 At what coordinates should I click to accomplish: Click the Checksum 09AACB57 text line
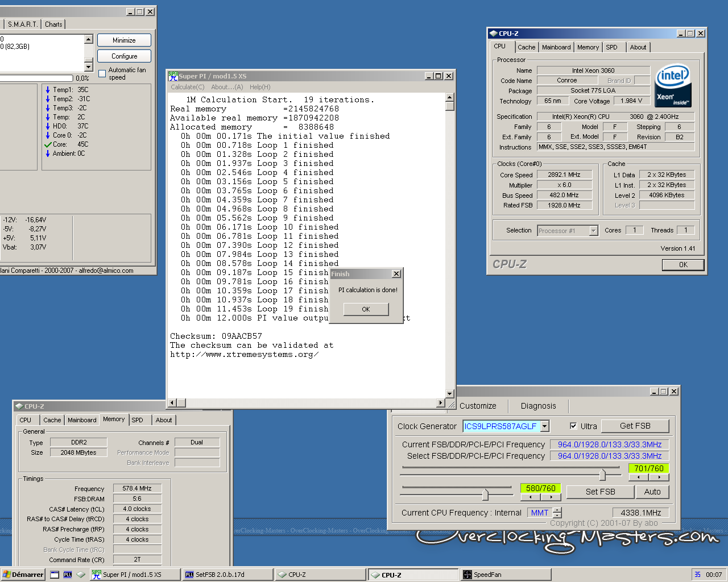click(216, 336)
